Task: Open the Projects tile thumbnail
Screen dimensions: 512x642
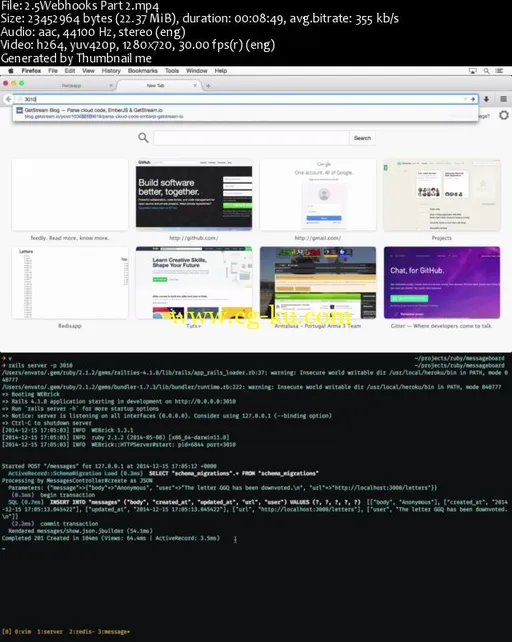Action: 442,194
